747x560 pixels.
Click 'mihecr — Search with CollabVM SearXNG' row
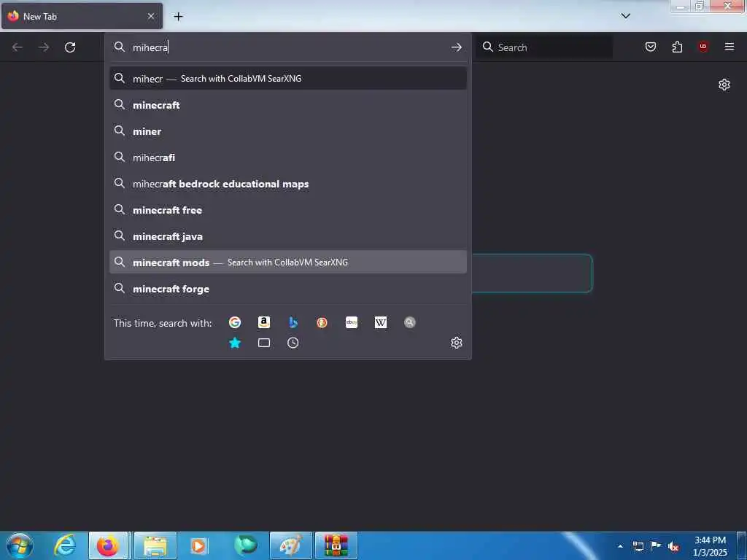tap(287, 78)
